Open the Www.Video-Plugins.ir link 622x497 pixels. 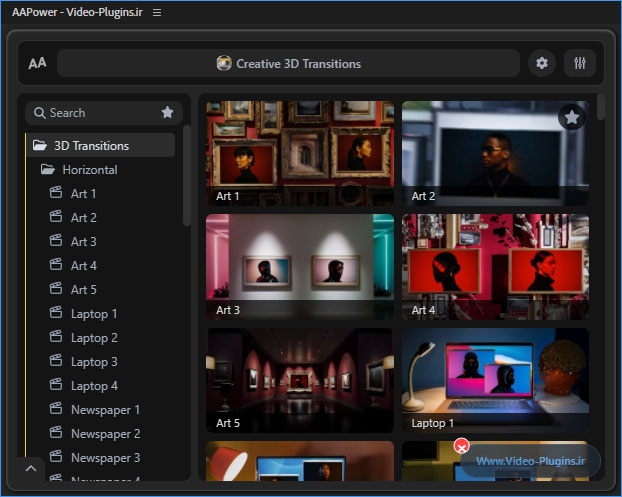click(x=530, y=461)
